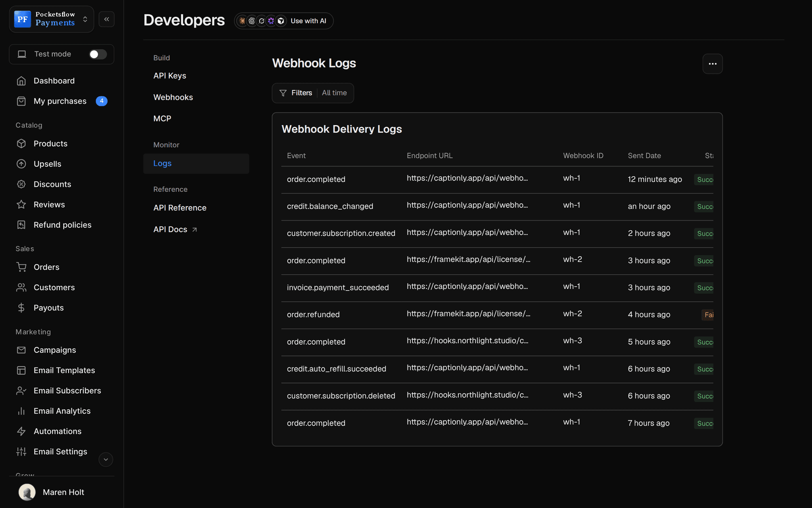Click the 12 minutes ago sent date
812x508 pixels.
[x=655, y=179]
